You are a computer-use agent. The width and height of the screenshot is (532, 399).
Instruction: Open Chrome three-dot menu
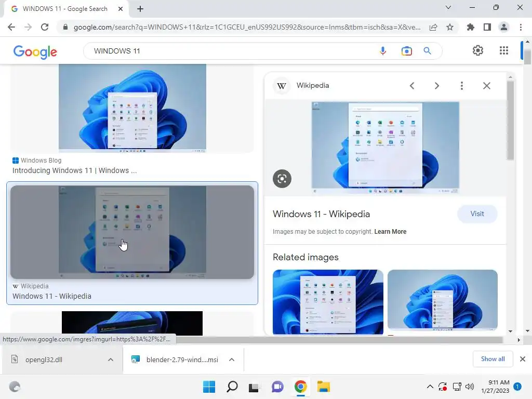click(x=521, y=27)
